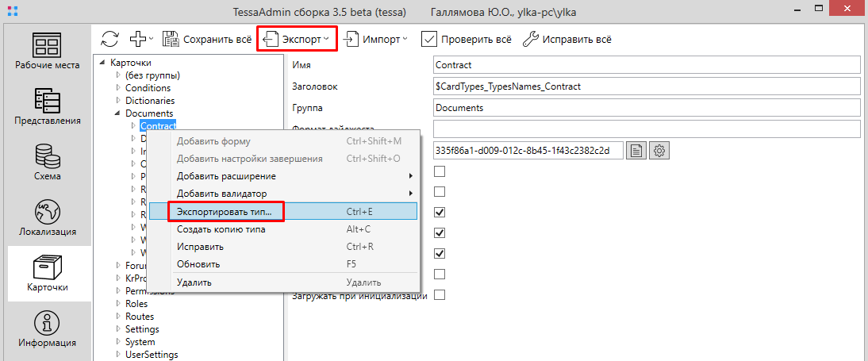Toggle the Загружать при инициализации checkbox
The height and width of the screenshot is (361, 868).
[440, 295]
